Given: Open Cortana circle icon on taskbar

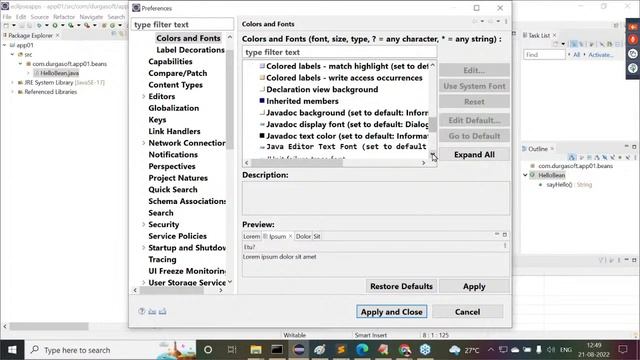Looking at the screenshot, I should (208, 350).
